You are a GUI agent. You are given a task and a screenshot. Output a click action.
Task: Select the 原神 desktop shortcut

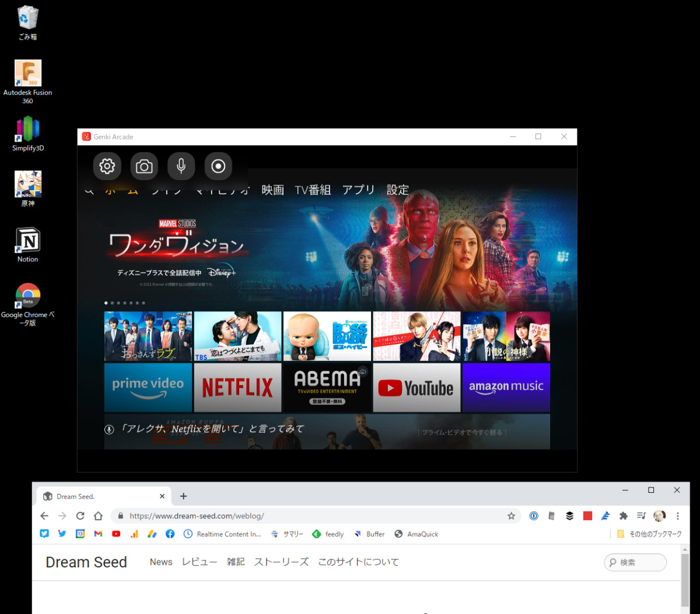28,190
